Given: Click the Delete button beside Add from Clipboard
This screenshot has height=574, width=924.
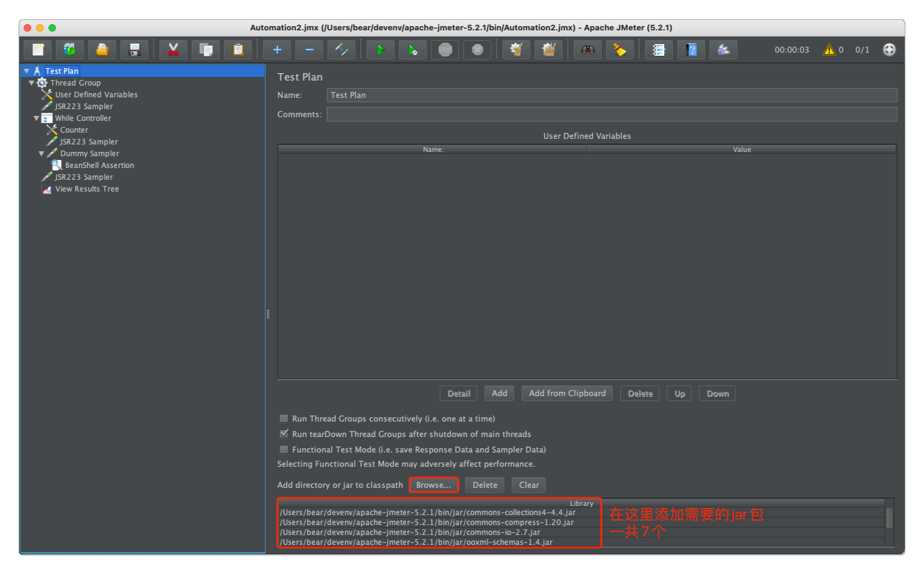Looking at the screenshot, I should [x=640, y=394].
